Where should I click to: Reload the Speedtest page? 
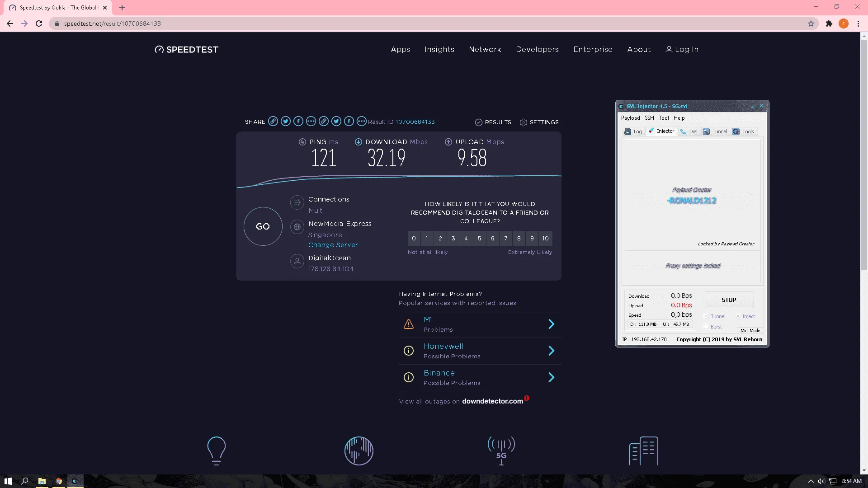coord(39,23)
